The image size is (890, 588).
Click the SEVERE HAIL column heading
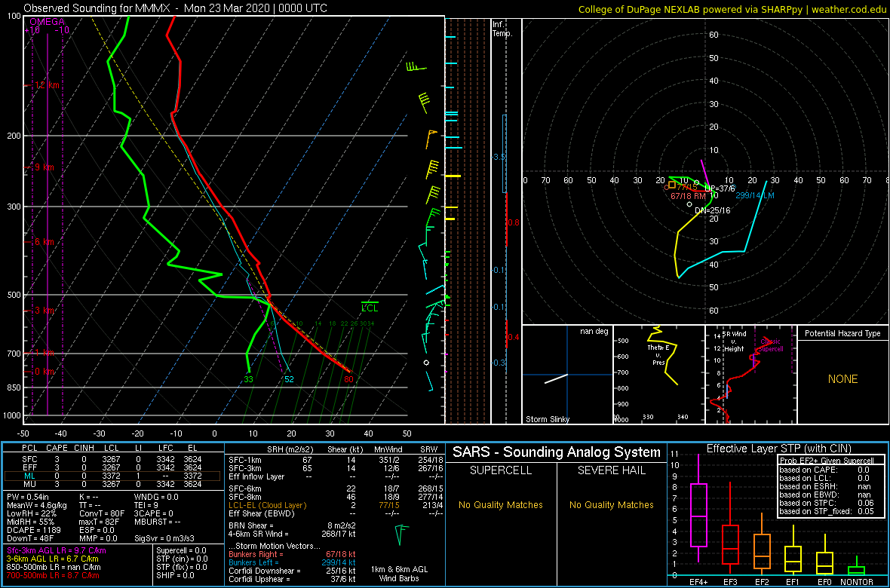coord(612,470)
